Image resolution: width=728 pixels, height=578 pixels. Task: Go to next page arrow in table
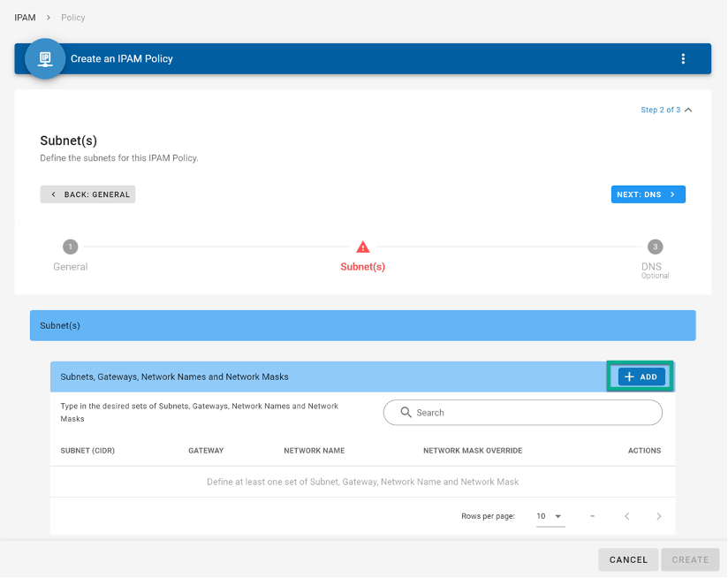click(x=658, y=516)
